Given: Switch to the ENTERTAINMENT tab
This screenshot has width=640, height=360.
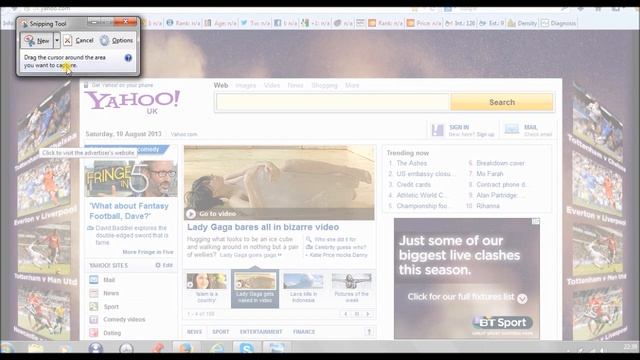Looking at the screenshot, I should [x=261, y=332].
